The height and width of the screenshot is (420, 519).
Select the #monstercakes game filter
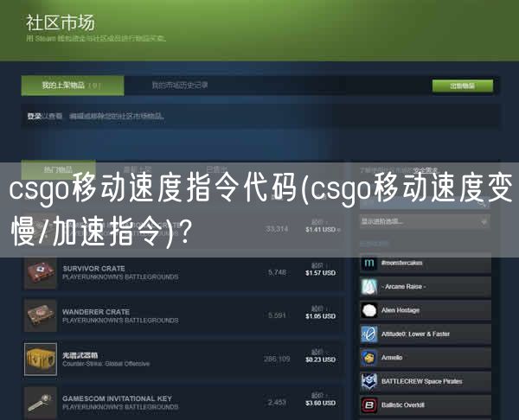coord(426,264)
